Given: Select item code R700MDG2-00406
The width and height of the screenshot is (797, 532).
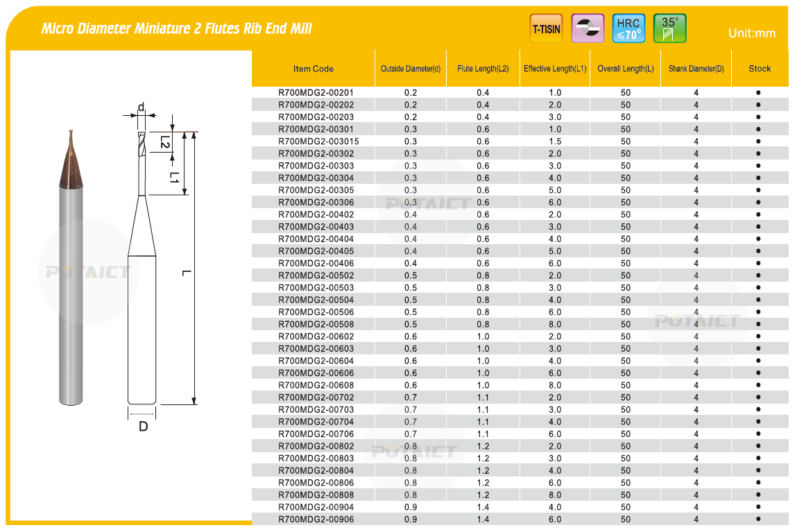Looking at the screenshot, I should click(316, 263).
